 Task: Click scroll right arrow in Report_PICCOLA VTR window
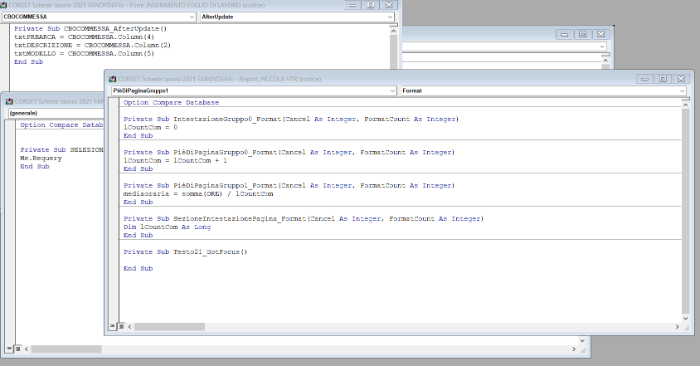coord(677,327)
